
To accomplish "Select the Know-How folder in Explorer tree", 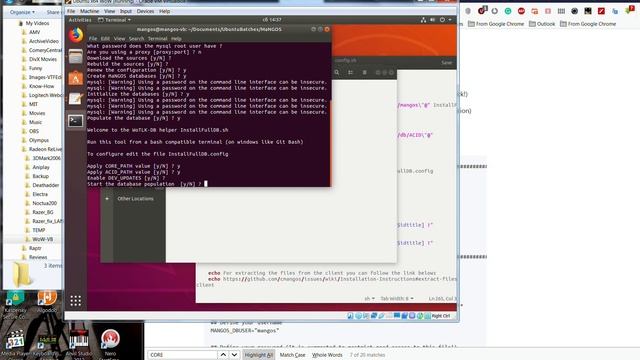I will tap(41, 87).
